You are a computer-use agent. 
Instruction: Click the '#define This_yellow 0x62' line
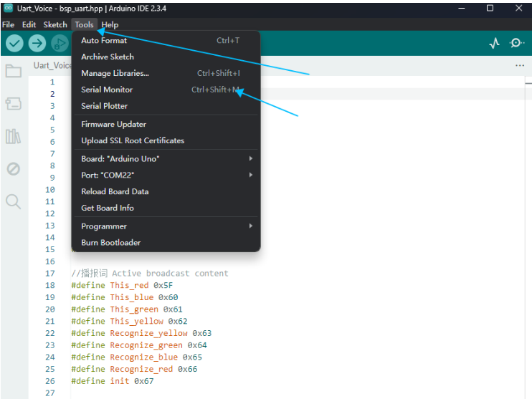(129, 321)
